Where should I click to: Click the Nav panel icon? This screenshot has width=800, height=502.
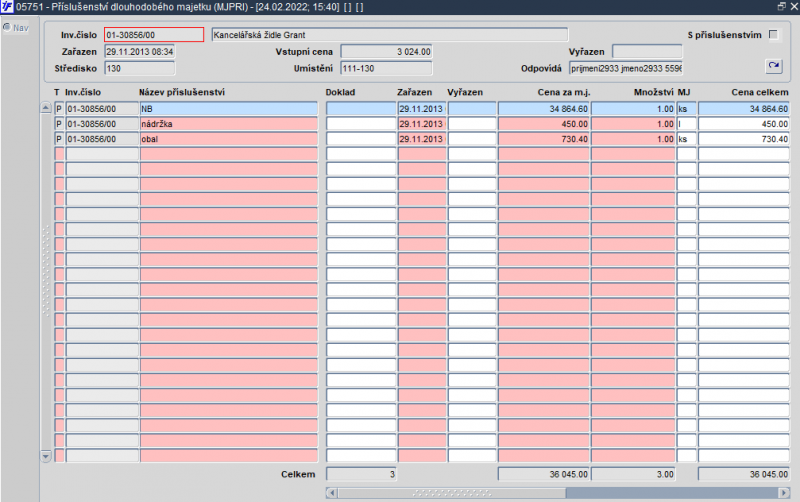[7, 27]
